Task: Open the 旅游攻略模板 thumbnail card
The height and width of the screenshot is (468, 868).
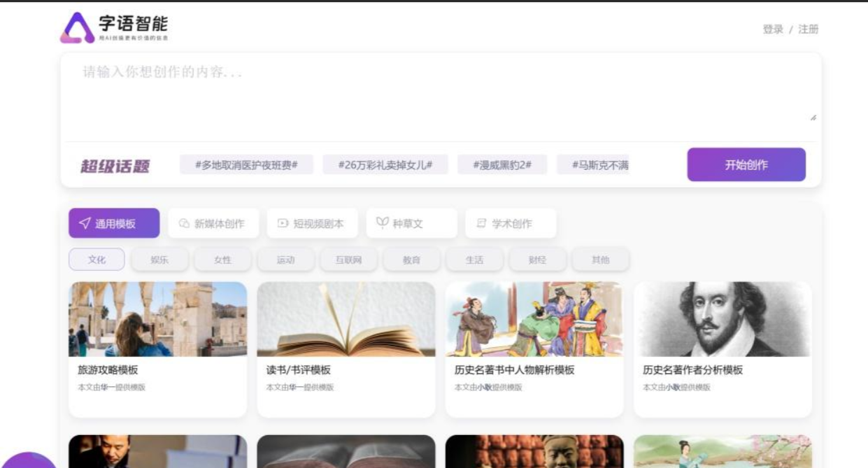Action: [157, 320]
